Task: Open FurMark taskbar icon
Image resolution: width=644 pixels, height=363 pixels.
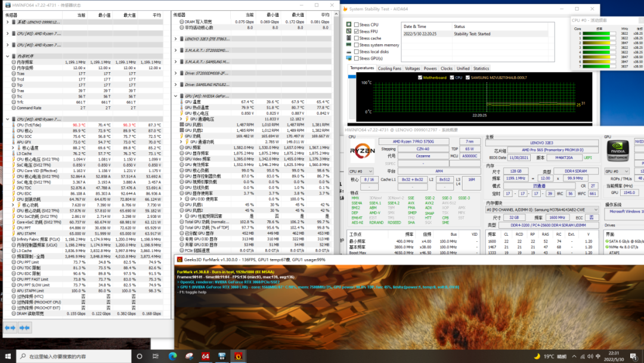Action: click(x=238, y=356)
